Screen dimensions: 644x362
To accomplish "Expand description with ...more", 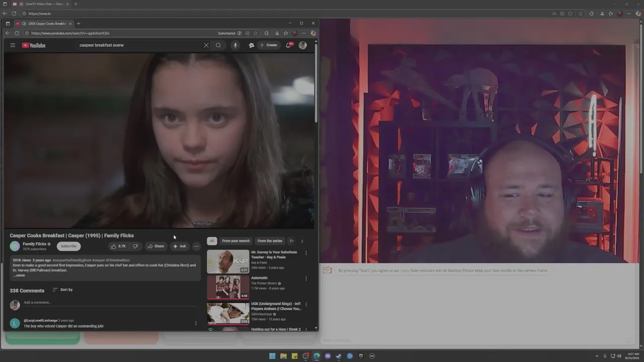I will click(19, 276).
